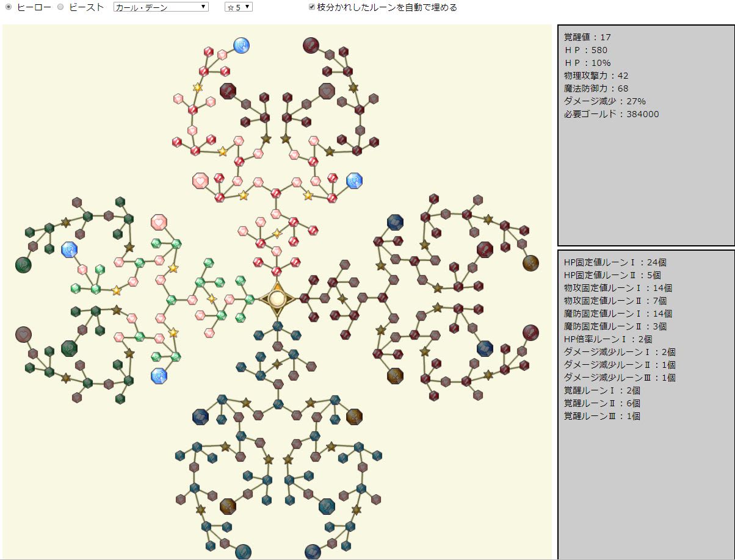Click dark red octagon sword rune in top branch
Image resolution: width=735 pixels, height=560 pixels.
tap(228, 92)
